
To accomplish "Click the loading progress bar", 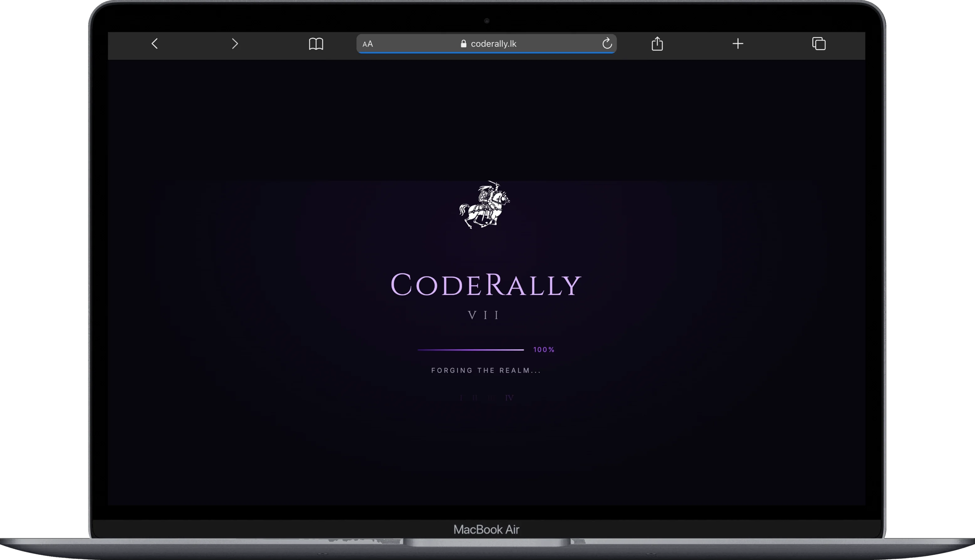I will (471, 350).
